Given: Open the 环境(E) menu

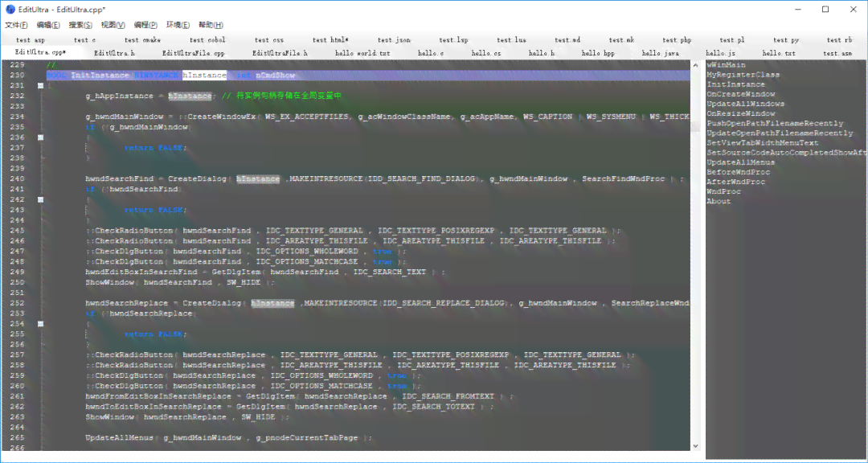Looking at the screenshot, I should point(178,25).
